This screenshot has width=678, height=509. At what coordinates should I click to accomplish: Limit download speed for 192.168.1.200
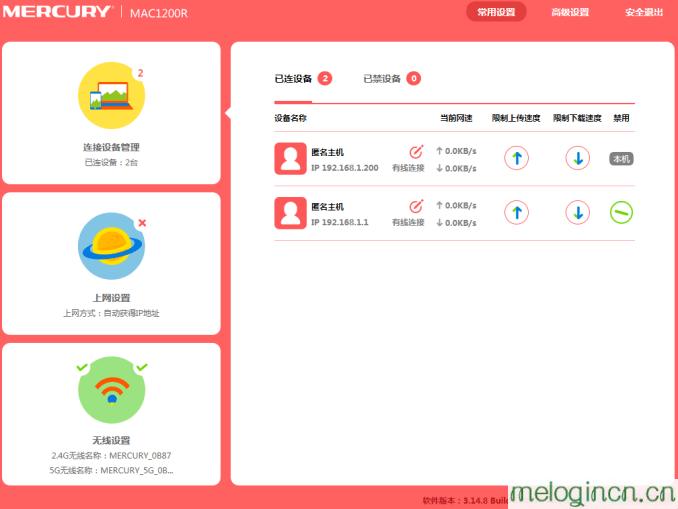click(x=578, y=158)
